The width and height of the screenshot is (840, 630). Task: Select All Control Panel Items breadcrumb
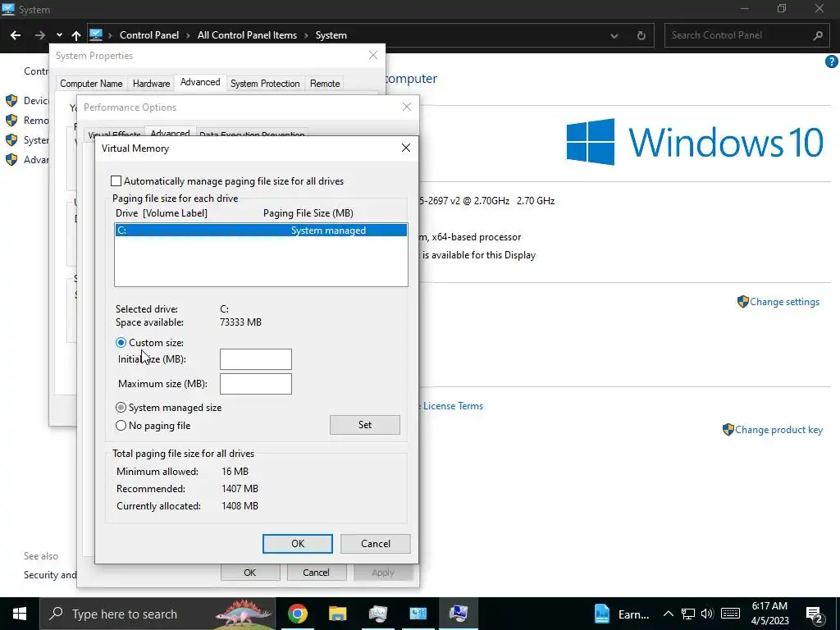[x=247, y=35]
